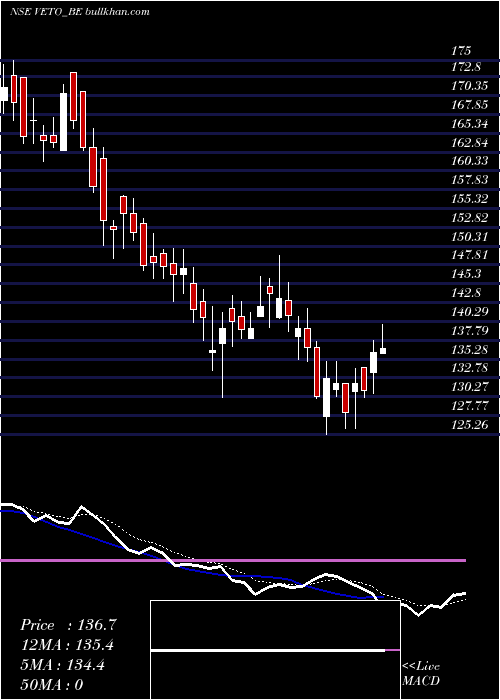
Task: Click the 127.77 price level label
Action: coord(470,405)
